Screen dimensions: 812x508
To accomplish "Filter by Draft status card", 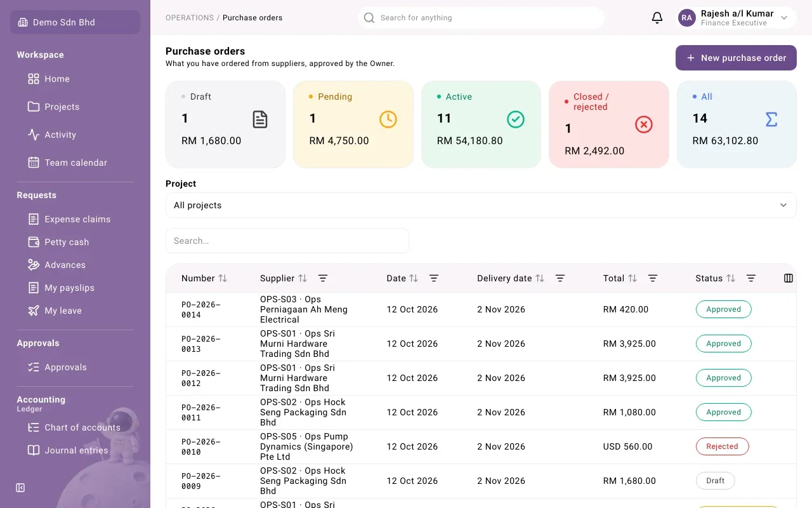I will [x=225, y=124].
